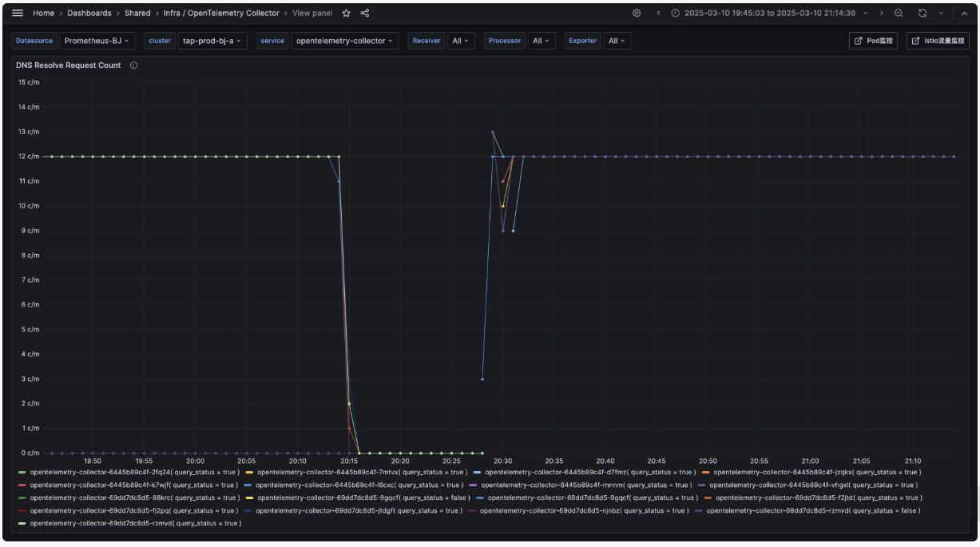Toggle legend series 6445b89c4f-mnnm
980x547 pixels.
(x=586, y=486)
